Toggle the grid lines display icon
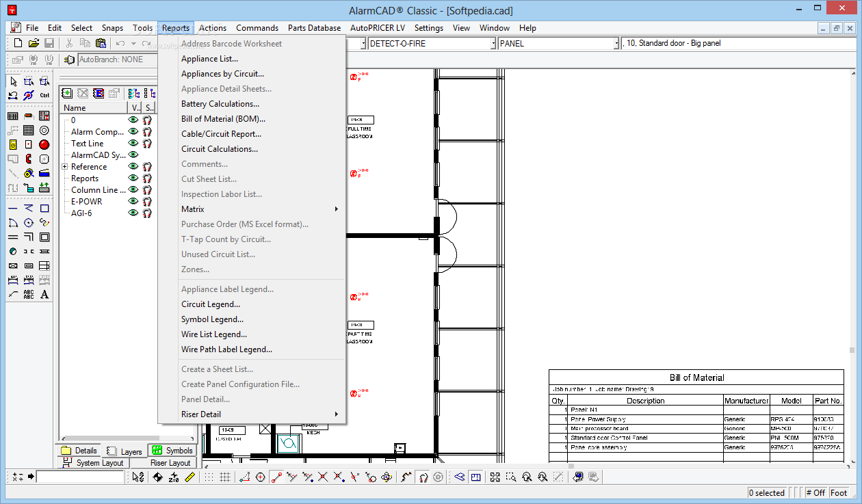Screen dimensions: 862x504 [x=225, y=477]
